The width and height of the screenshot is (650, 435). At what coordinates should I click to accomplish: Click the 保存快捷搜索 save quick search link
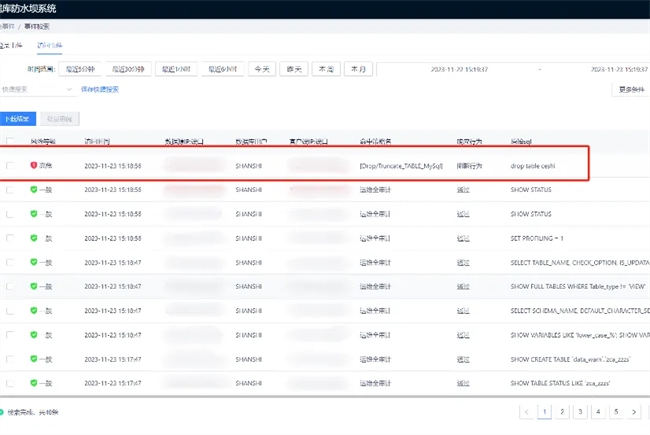coord(100,89)
